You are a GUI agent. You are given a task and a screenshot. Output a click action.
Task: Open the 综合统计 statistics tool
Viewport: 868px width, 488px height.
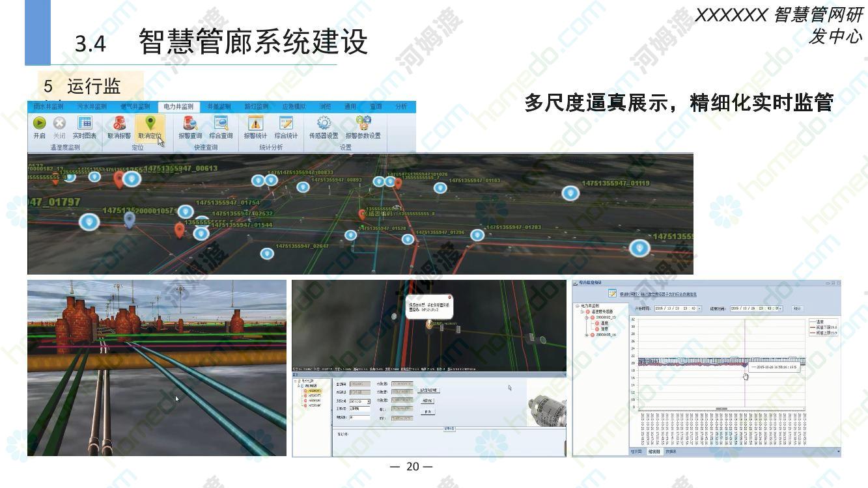pyautogui.click(x=286, y=123)
